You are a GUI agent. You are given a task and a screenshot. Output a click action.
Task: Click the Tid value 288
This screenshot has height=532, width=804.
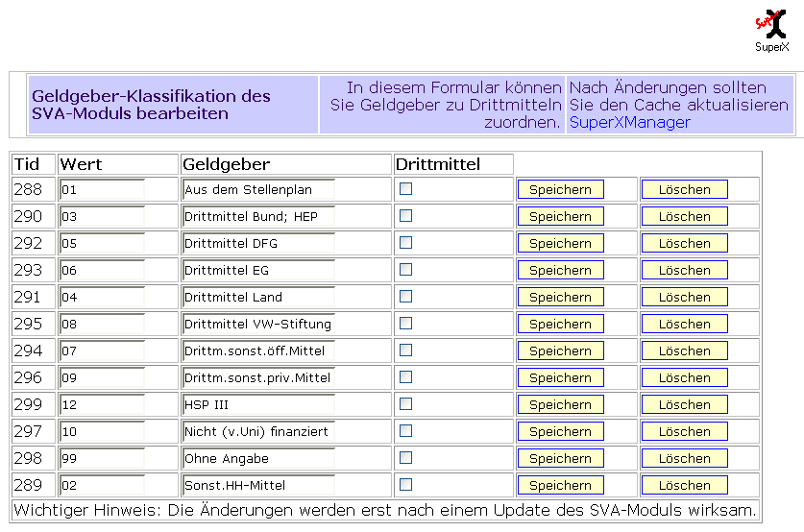coord(28,189)
